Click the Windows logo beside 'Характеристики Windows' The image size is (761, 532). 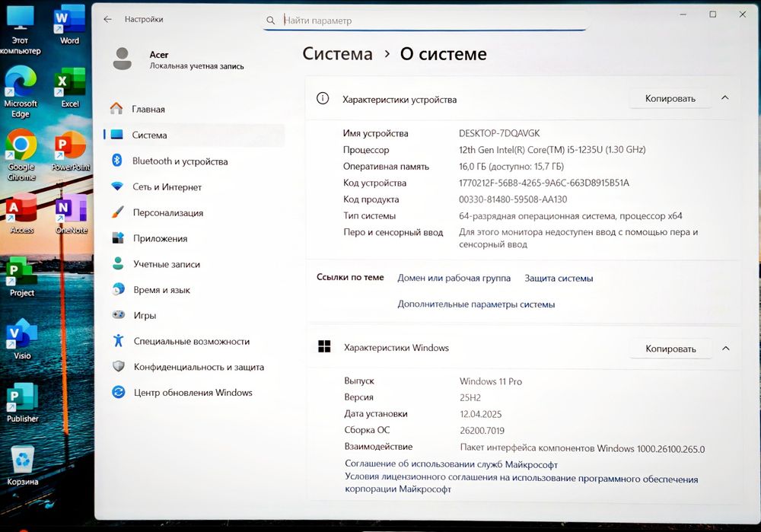[x=324, y=346]
